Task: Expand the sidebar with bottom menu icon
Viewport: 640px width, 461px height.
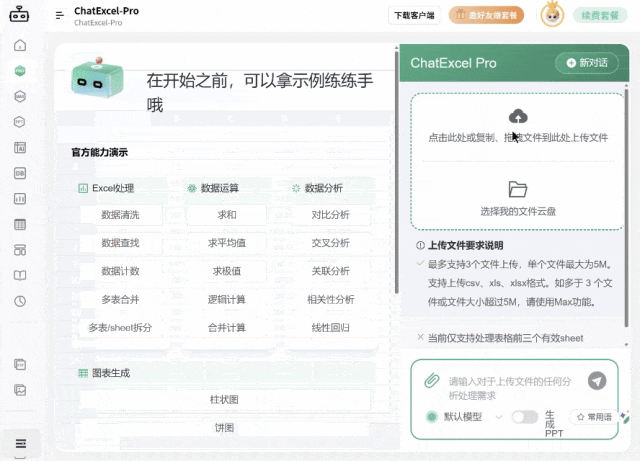Action: coord(21,443)
